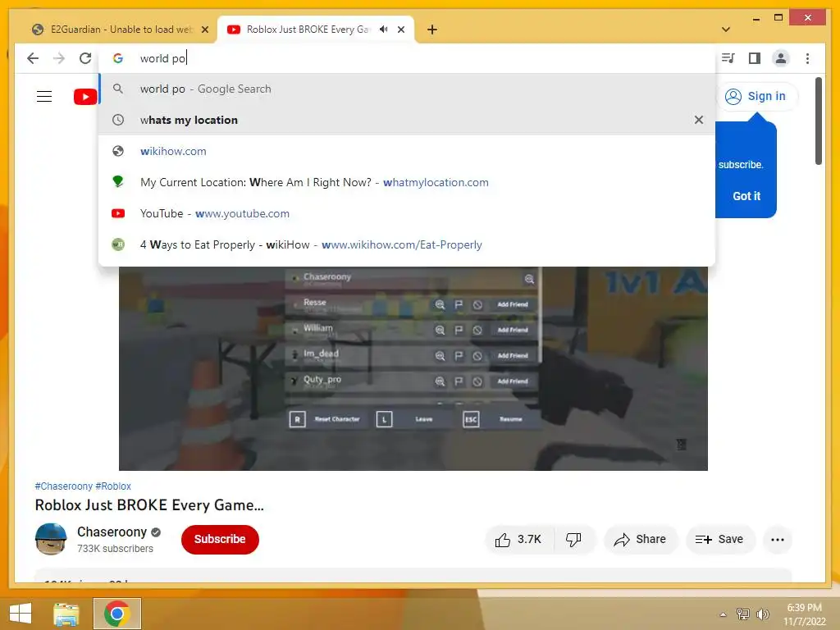Reload the current page
This screenshot has width=840, height=630.
[85, 58]
